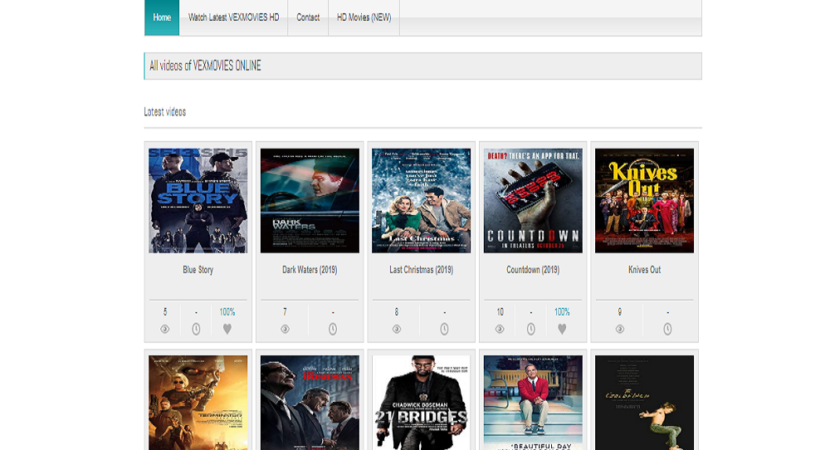Click the Knives Out poster thumbnail
830x450 pixels.
click(644, 201)
